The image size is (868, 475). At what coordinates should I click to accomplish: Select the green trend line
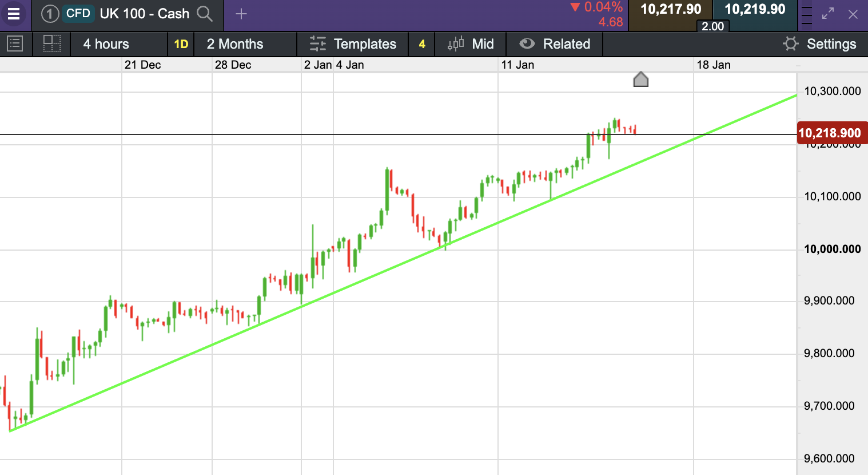(x=400, y=263)
